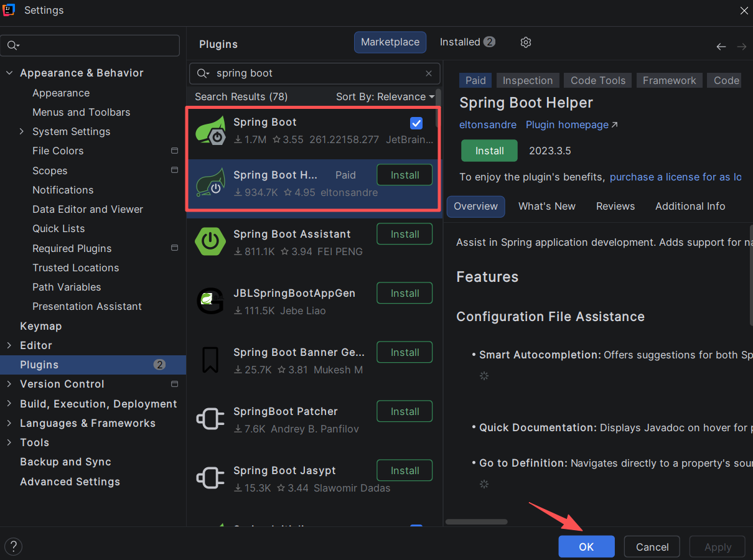Click the Spring Boot plugin icon
This screenshot has height=560, width=753.
(211, 131)
